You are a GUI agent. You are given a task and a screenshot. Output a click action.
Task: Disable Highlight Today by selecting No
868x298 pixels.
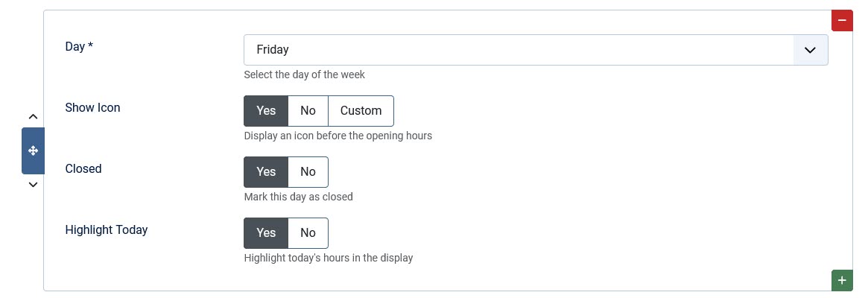pos(308,233)
